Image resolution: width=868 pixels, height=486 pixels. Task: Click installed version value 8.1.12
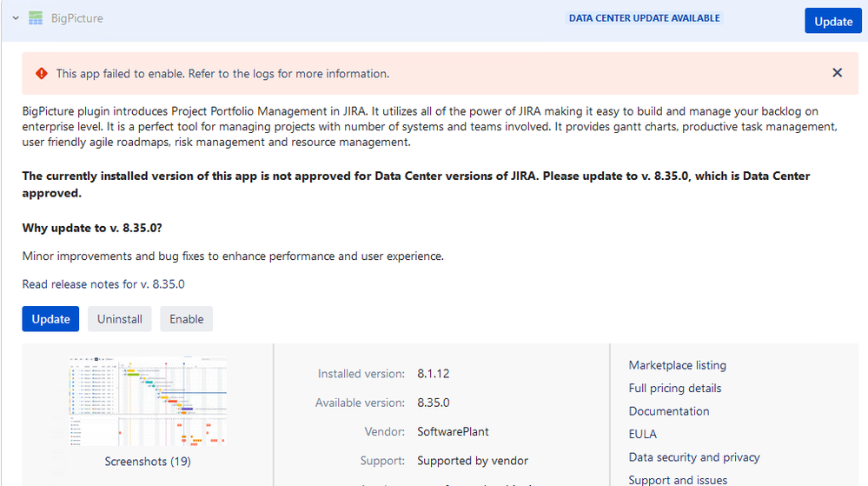434,374
